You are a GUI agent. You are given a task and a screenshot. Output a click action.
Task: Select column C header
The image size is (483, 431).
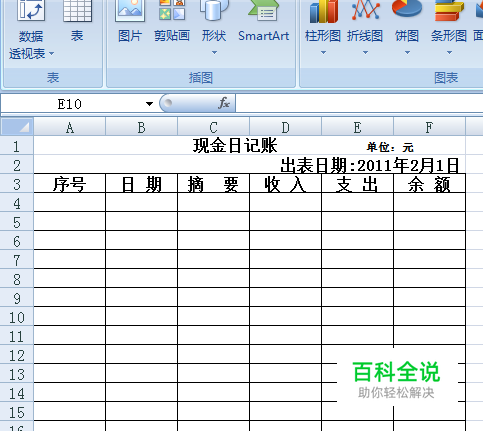point(214,127)
